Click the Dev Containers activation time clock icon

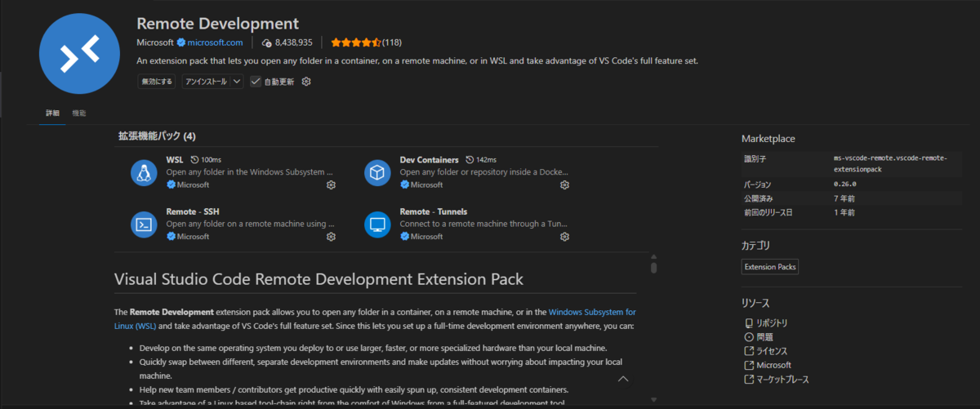(x=470, y=160)
